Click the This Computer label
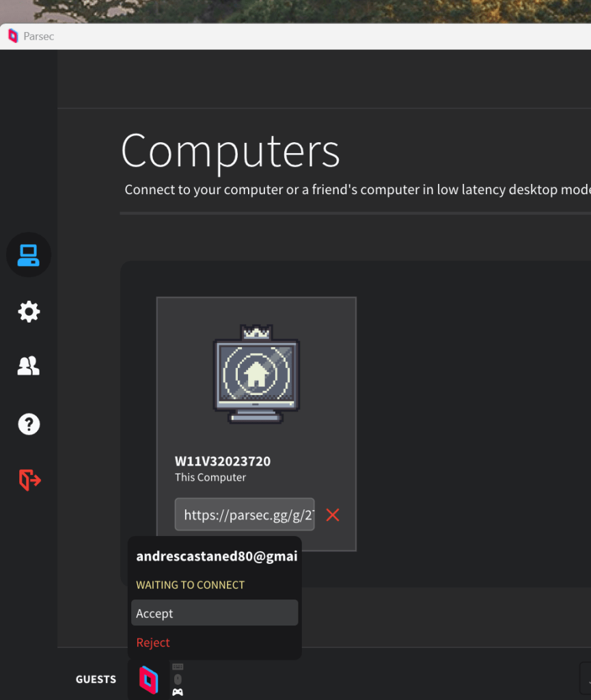The image size is (591, 700). tap(210, 477)
